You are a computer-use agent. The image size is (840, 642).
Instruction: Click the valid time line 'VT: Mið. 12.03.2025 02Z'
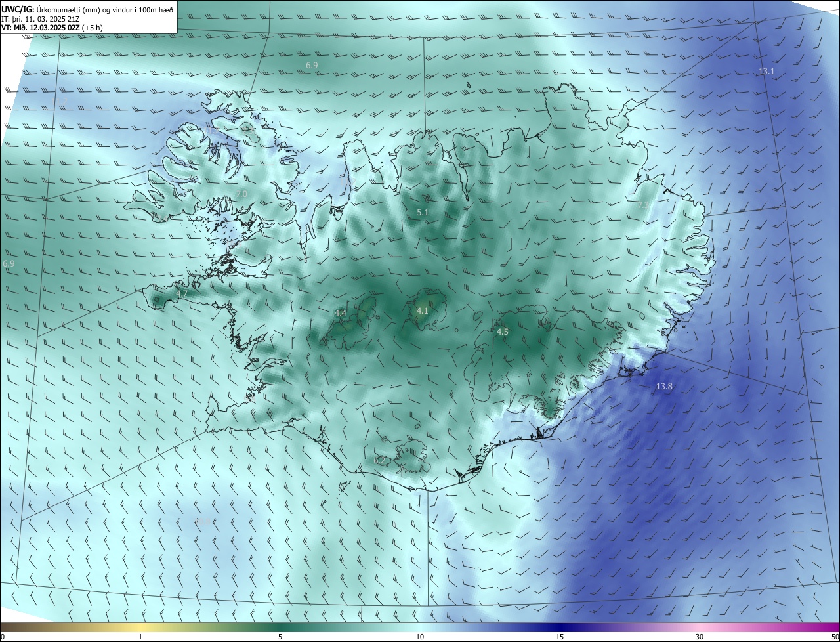point(41,28)
